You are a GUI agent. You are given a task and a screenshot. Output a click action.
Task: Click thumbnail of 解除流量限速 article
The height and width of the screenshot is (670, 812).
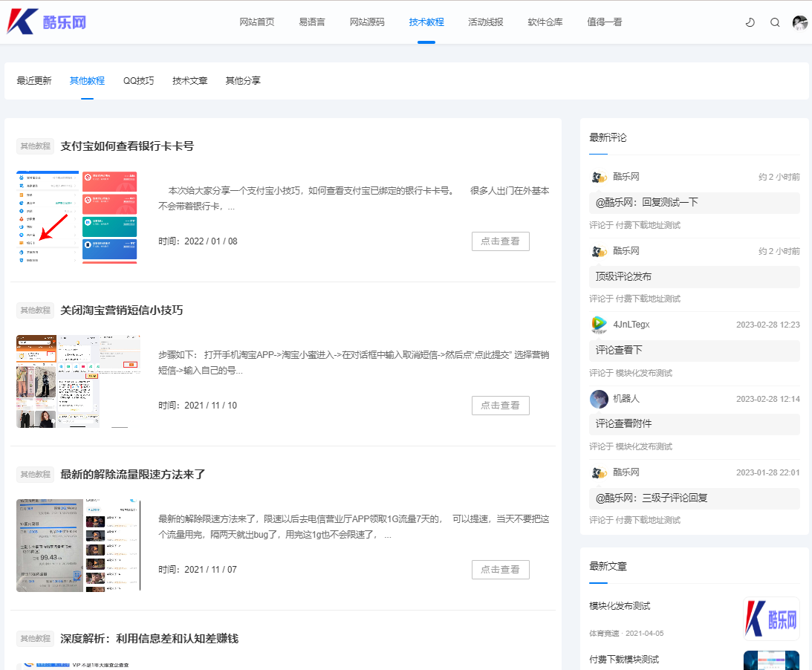coord(78,545)
